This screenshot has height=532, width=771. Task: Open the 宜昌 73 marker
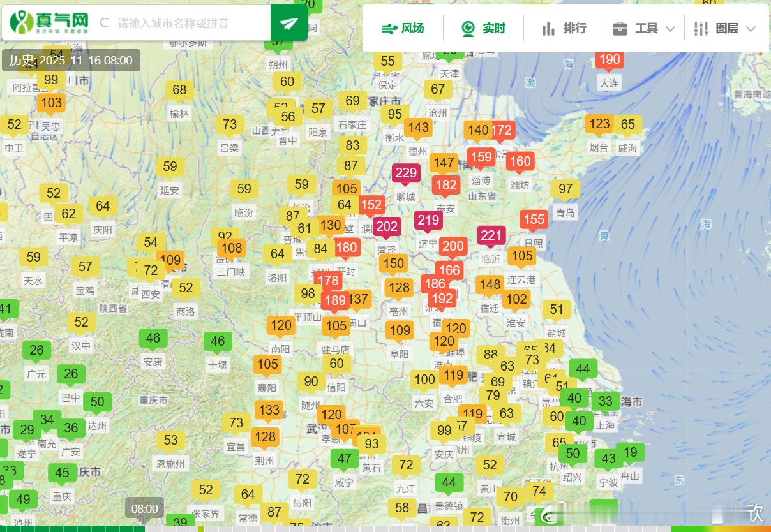[x=236, y=424]
